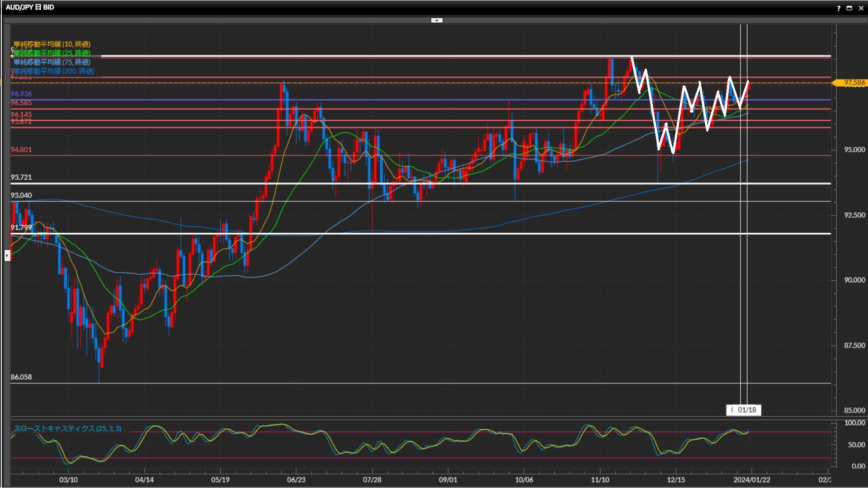Click the yellow 97.586 current price tag
This screenshot has width=868, height=488.
[x=854, y=83]
